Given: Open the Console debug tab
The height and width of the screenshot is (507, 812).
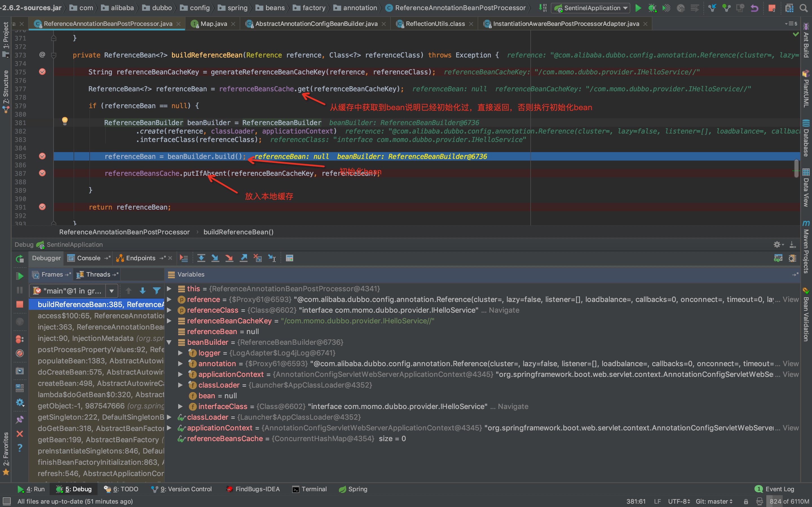Looking at the screenshot, I should (89, 258).
